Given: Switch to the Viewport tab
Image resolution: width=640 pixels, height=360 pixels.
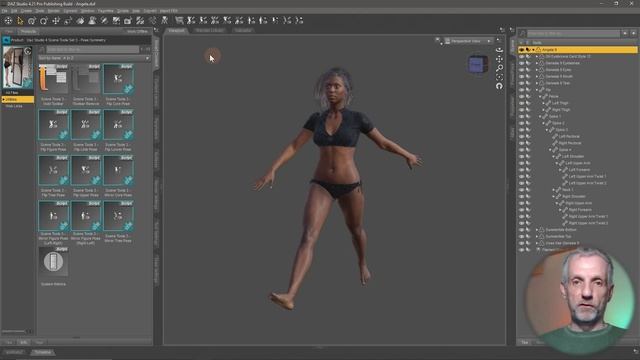Looking at the screenshot, I should click(x=176, y=31).
